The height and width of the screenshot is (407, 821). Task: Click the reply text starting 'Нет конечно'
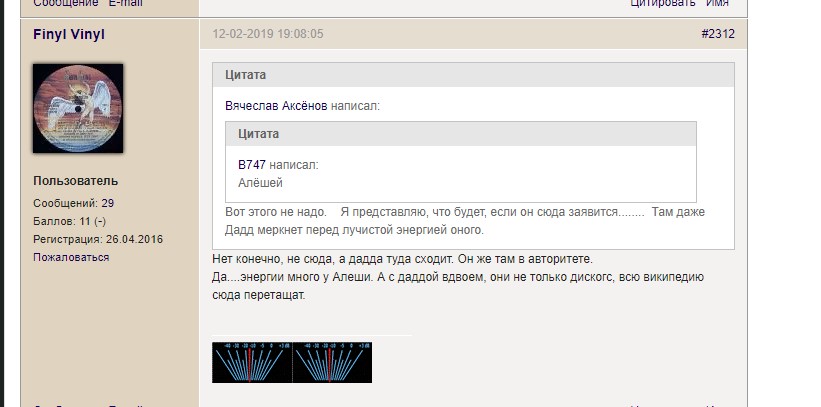(403, 258)
